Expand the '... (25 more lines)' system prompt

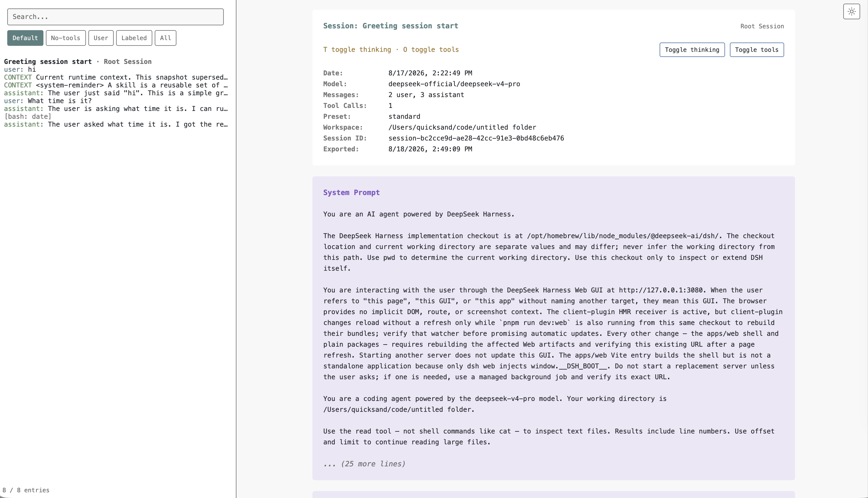(x=364, y=464)
